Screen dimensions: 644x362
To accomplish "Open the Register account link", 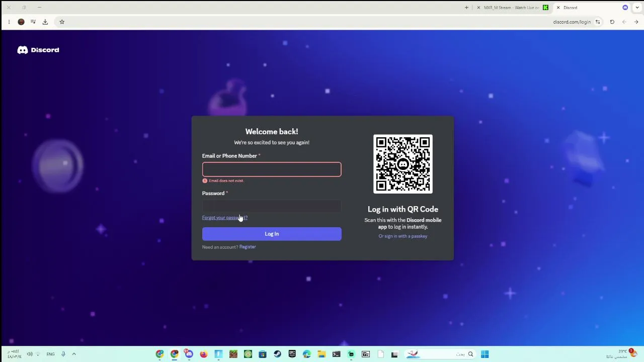I will coord(248,247).
